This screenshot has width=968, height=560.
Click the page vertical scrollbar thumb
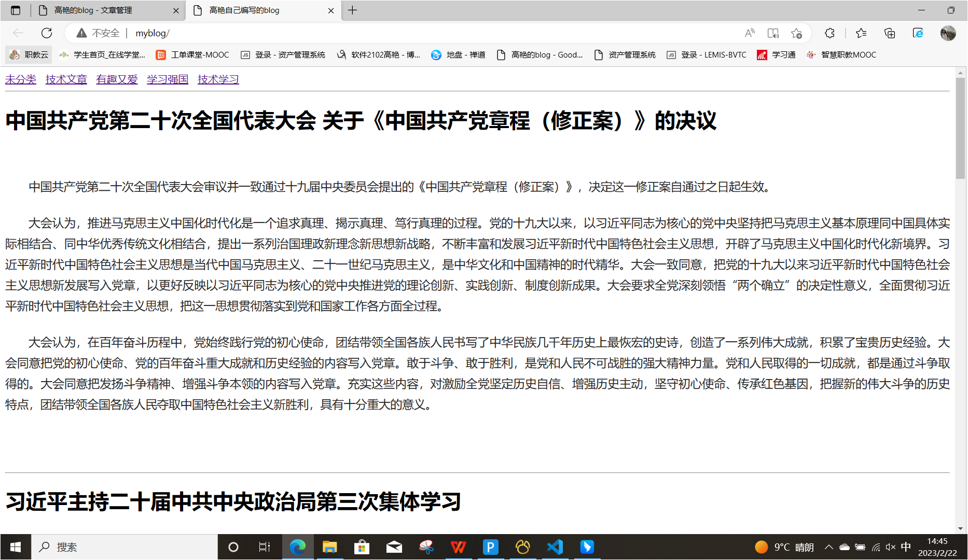coord(960,128)
